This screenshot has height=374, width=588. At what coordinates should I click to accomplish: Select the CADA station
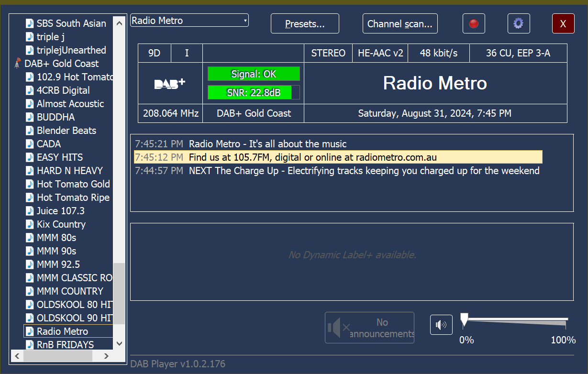click(49, 144)
